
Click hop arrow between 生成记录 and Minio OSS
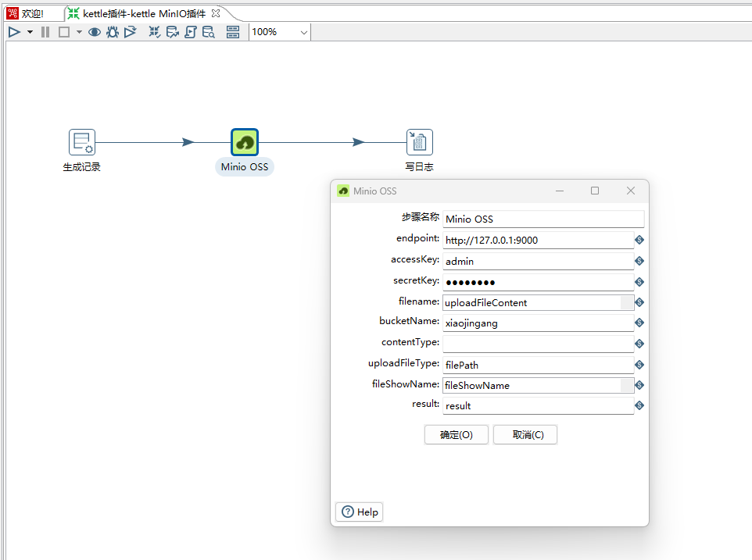[188, 142]
